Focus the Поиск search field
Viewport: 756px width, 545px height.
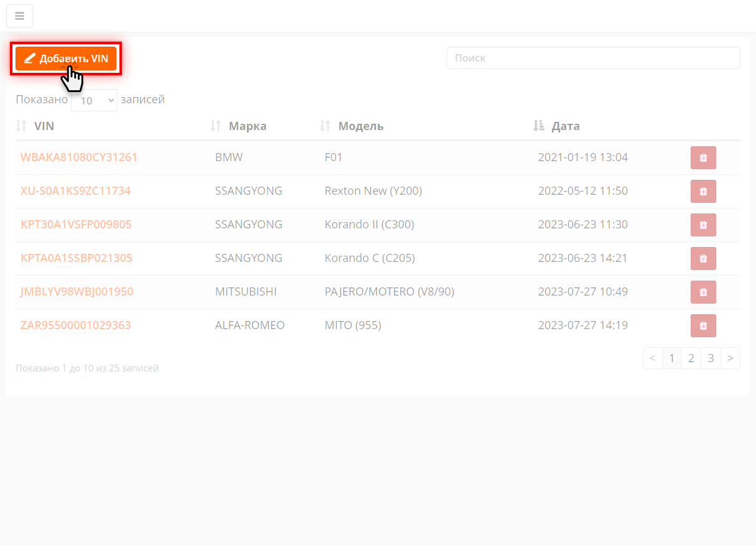click(593, 58)
